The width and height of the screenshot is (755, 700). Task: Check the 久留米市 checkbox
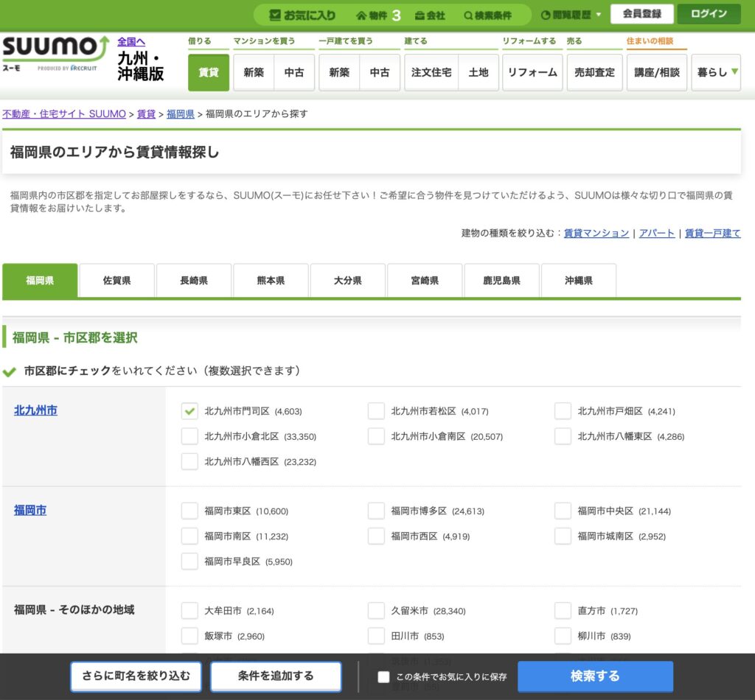[376, 610]
